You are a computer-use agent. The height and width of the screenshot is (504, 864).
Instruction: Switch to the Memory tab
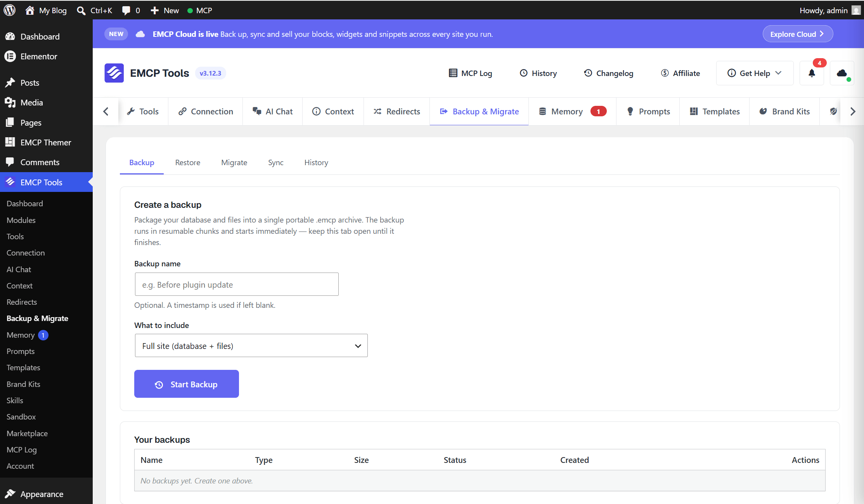coord(572,111)
